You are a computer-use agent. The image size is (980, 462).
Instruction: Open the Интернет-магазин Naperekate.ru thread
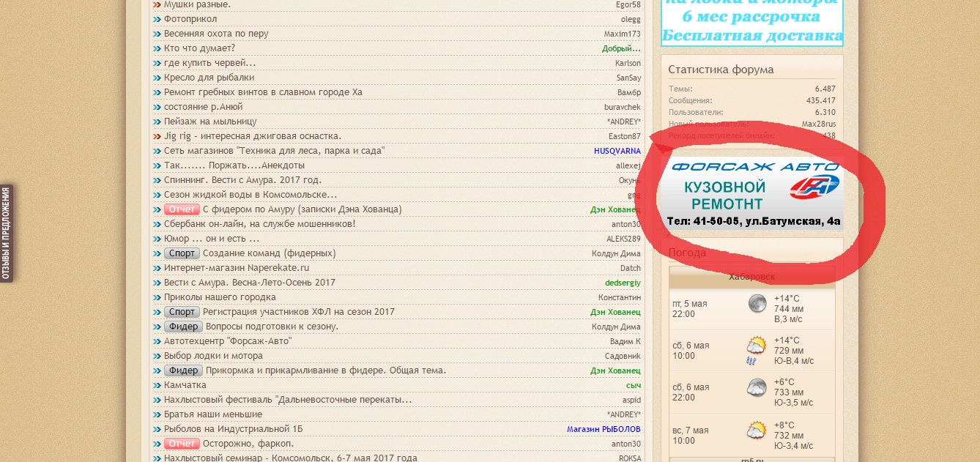click(x=237, y=268)
